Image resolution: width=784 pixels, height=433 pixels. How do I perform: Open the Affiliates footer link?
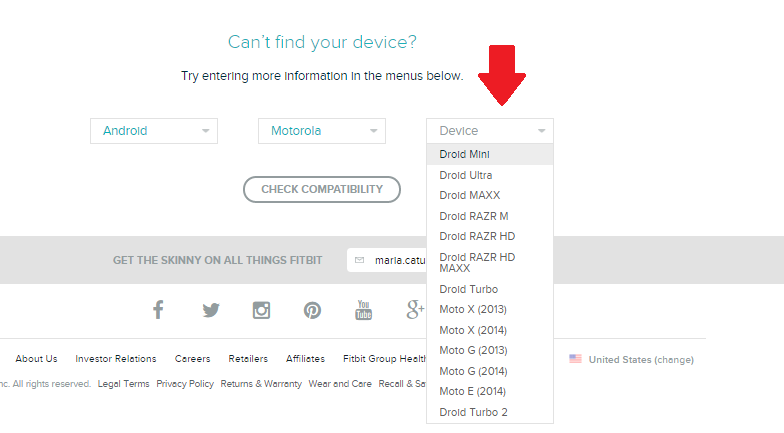click(x=306, y=359)
